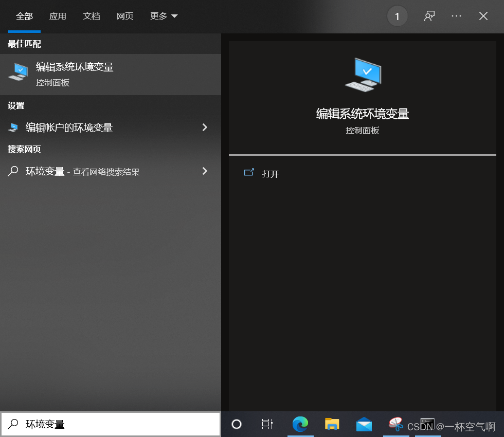This screenshot has width=504, height=437.
Task: Switch to the 文档 tab
Action: pos(92,16)
